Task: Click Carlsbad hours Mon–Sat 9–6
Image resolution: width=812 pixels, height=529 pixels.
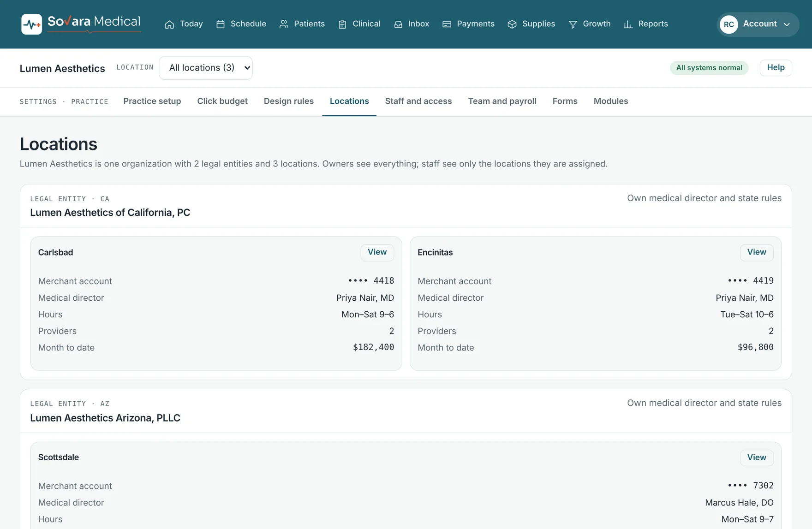Action: [x=368, y=315]
